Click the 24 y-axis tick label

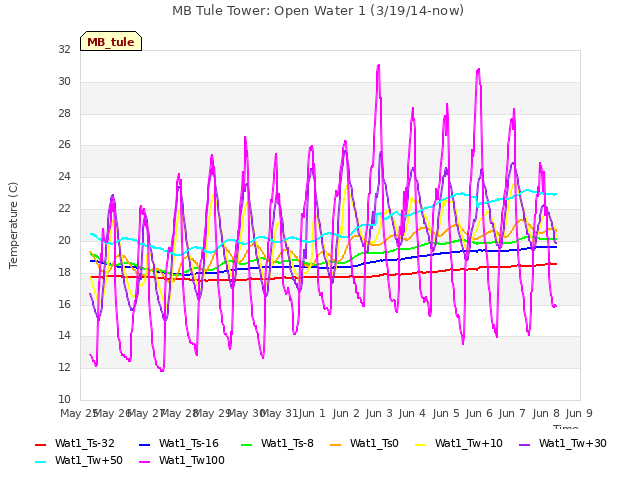coord(64,176)
